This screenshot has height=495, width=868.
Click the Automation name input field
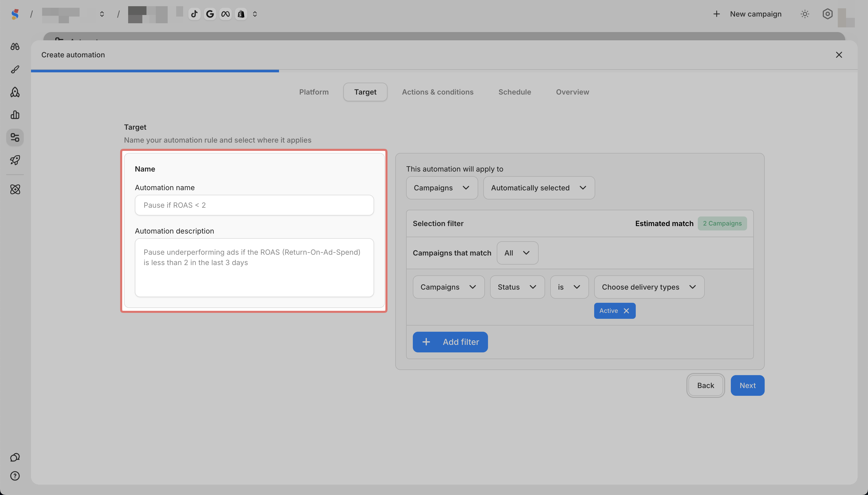tap(254, 205)
